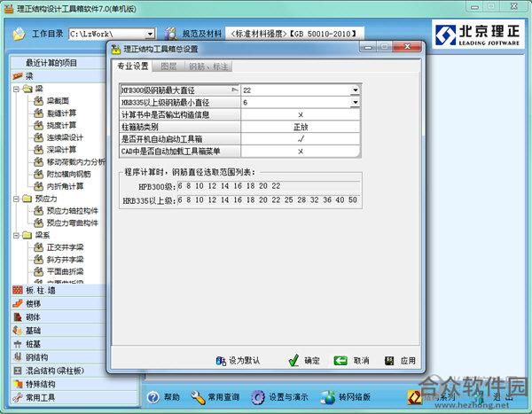Open the 楼梯 section label

[x=34, y=303]
